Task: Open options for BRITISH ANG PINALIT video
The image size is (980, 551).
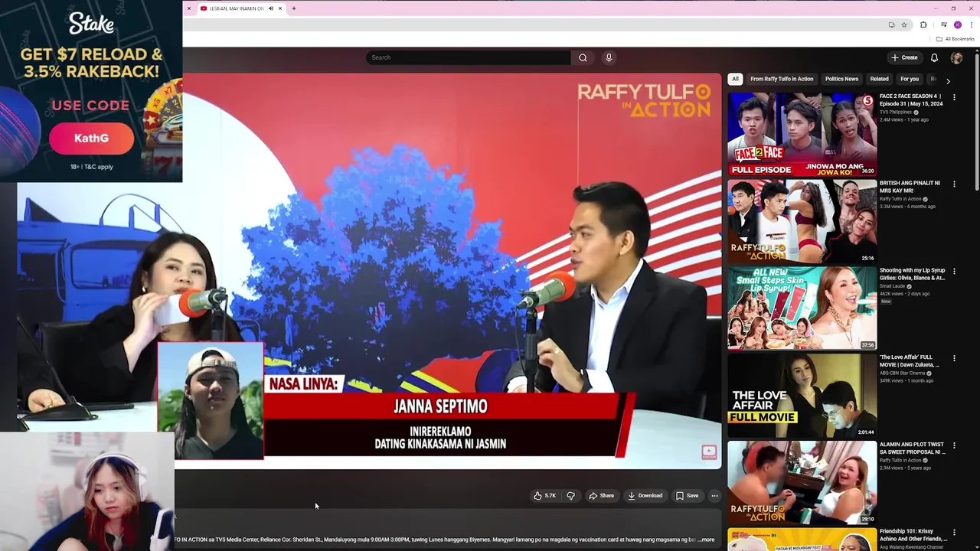Action: click(x=954, y=184)
